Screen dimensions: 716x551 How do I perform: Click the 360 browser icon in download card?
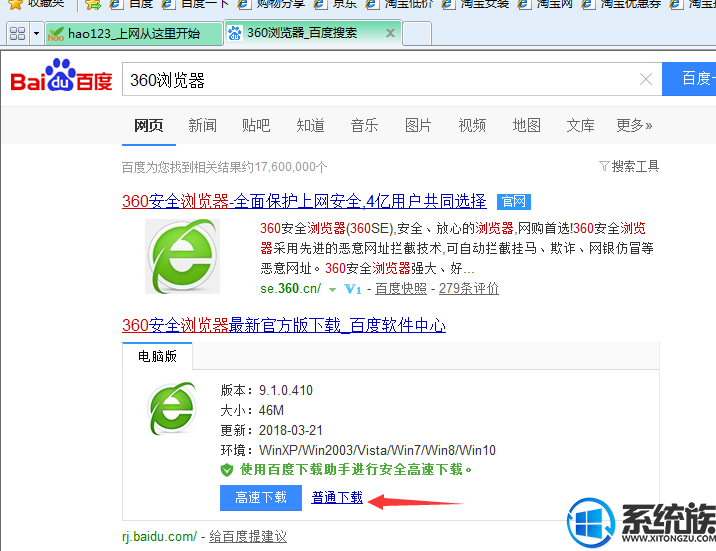click(172, 408)
